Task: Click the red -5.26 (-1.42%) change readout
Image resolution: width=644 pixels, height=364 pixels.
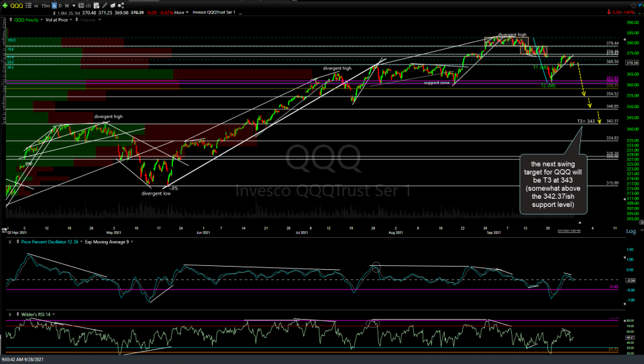Action: click(621, 12)
